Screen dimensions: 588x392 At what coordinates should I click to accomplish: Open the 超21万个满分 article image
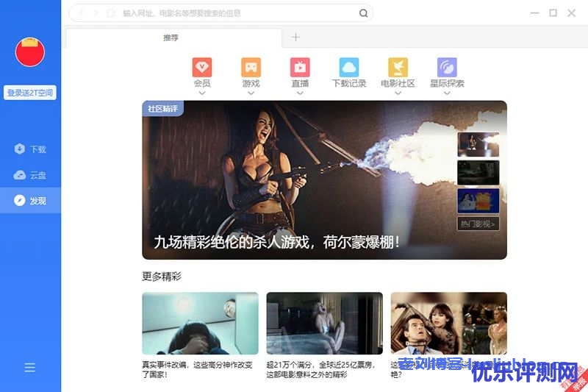(x=324, y=324)
